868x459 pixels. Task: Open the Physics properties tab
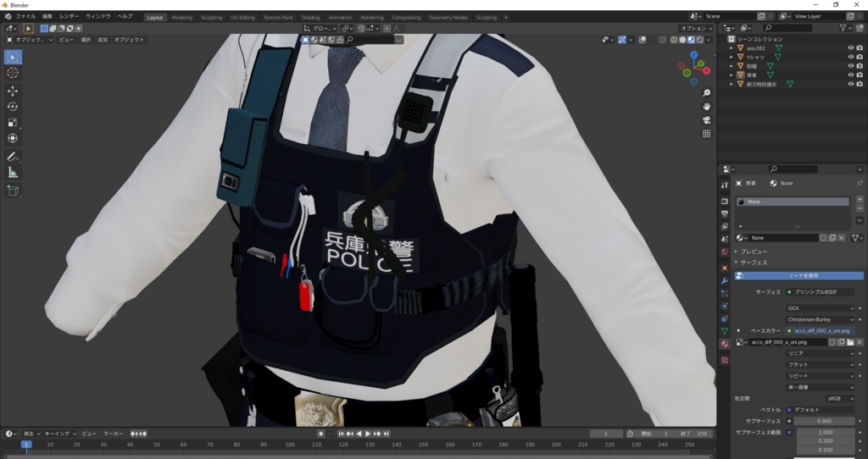point(725,307)
